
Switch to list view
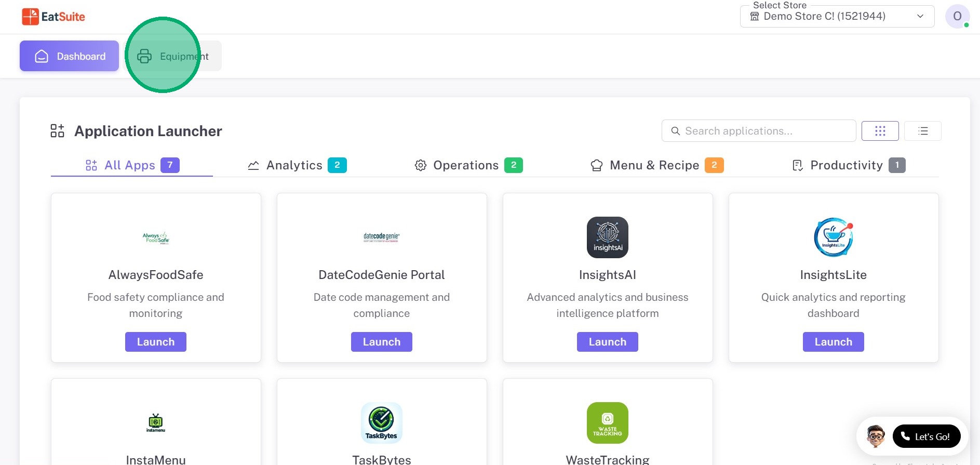click(x=923, y=131)
